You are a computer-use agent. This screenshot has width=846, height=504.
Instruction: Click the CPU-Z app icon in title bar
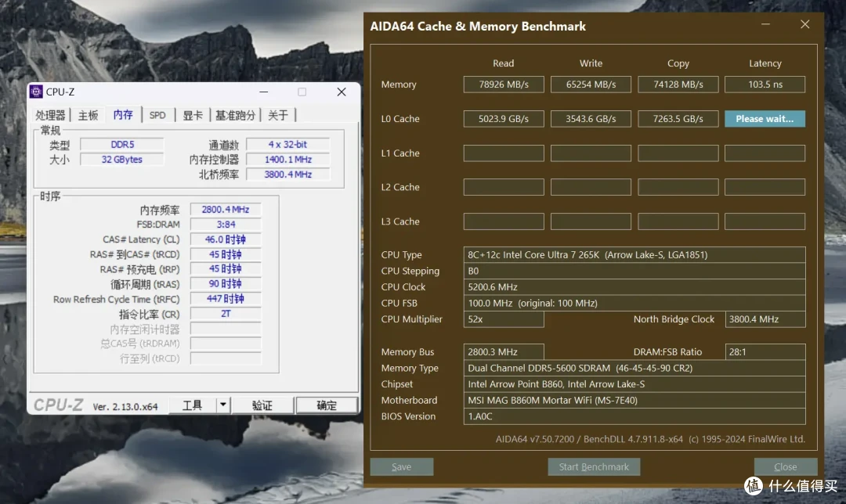(36, 92)
